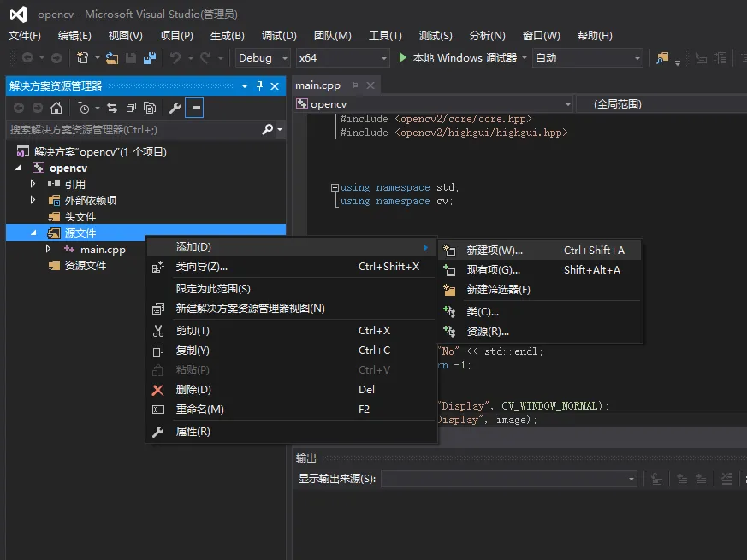Open the 生成(B) menu
Image resolution: width=747 pixels, height=560 pixels.
[x=228, y=36]
